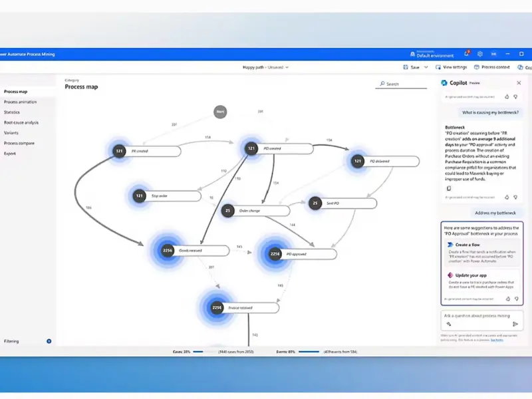Viewport: 532px width, 399px height.
Task: Click the prompt guide icon in Copilot input
Action: point(449,324)
